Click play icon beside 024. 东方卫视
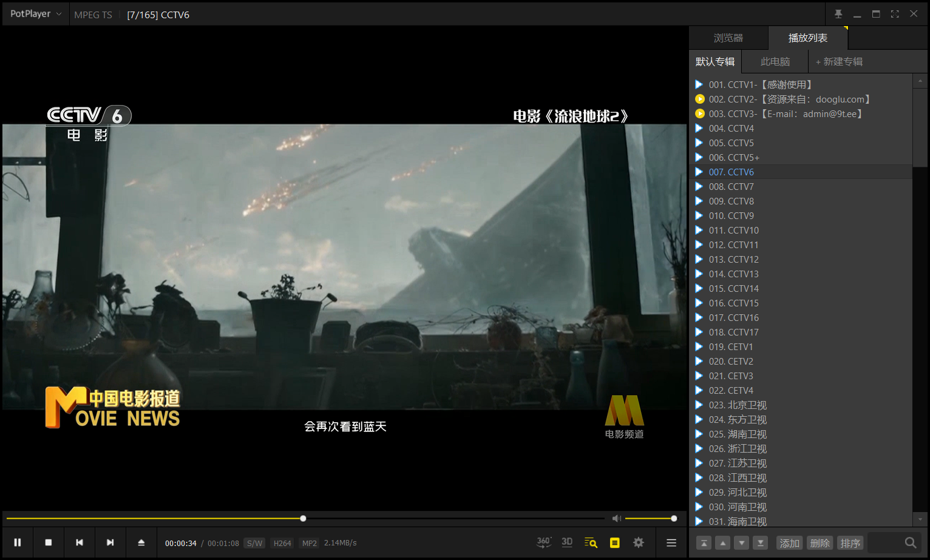The width and height of the screenshot is (930, 560). tap(699, 419)
